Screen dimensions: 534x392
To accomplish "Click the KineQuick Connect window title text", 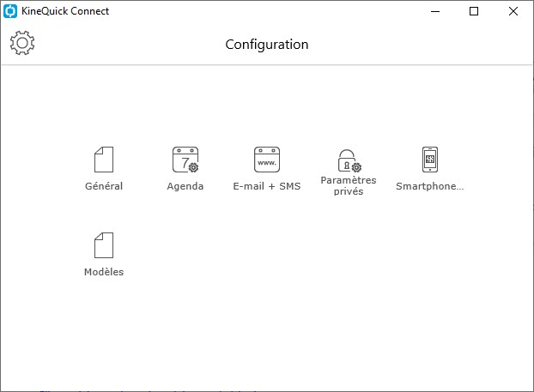I will [65, 11].
